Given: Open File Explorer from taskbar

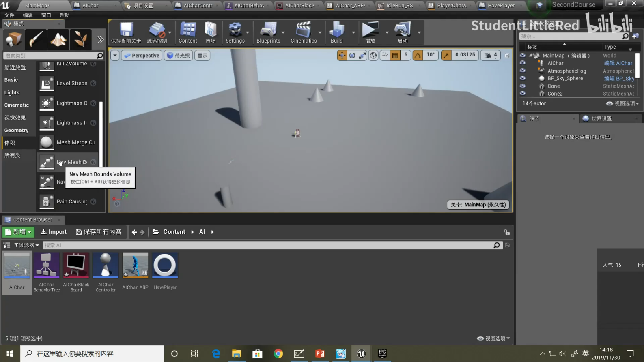Looking at the screenshot, I should [237, 354].
